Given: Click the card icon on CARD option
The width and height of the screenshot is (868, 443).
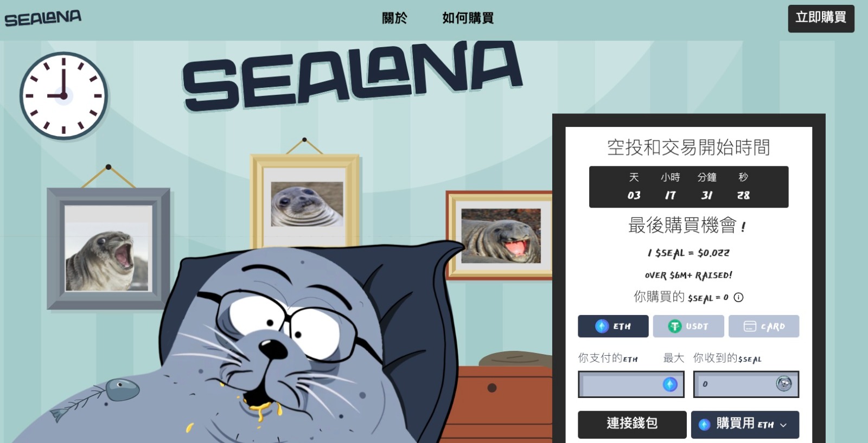Looking at the screenshot, I should tap(750, 326).
